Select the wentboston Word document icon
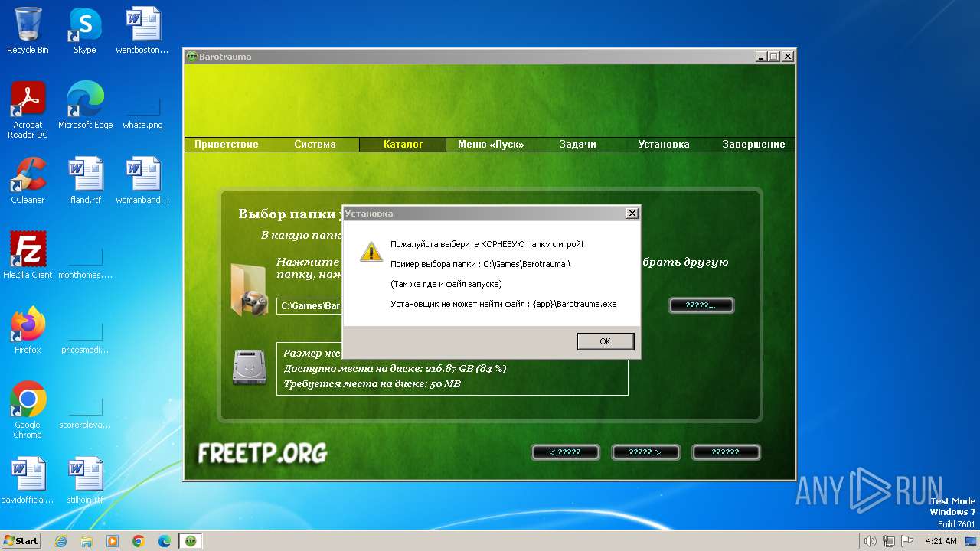980x551 pixels. (142, 31)
